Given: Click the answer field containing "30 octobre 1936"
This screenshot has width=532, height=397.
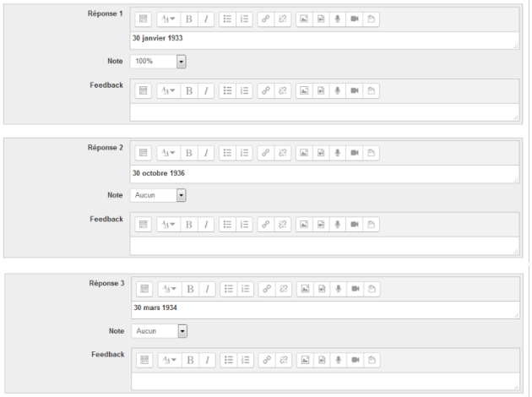Looking at the screenshot, I should [x=324, y=173].
